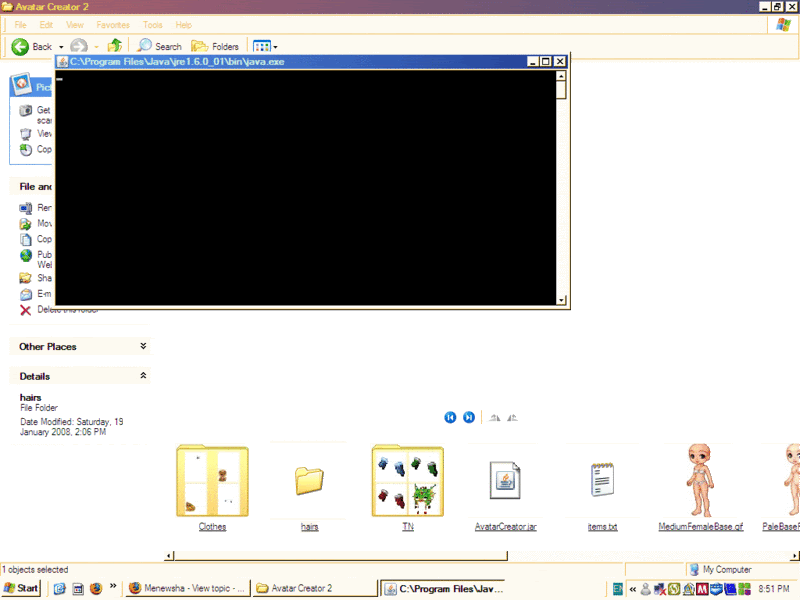Expand Quick Launch overflow chevron
Image resolution: width=800 pixels, height=600 pixels.
click(113, 586)
